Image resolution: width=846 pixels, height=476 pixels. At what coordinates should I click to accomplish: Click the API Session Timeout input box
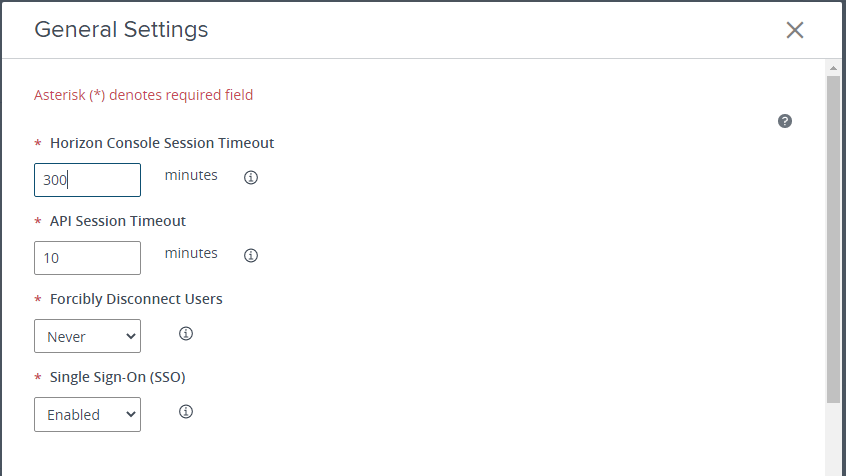[x=87, y=258]
